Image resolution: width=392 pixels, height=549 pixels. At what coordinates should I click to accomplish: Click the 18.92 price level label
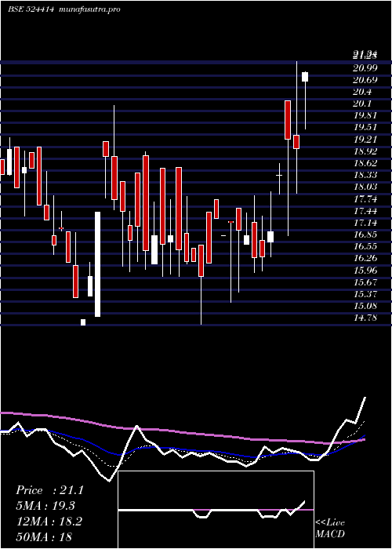[365, 151]
